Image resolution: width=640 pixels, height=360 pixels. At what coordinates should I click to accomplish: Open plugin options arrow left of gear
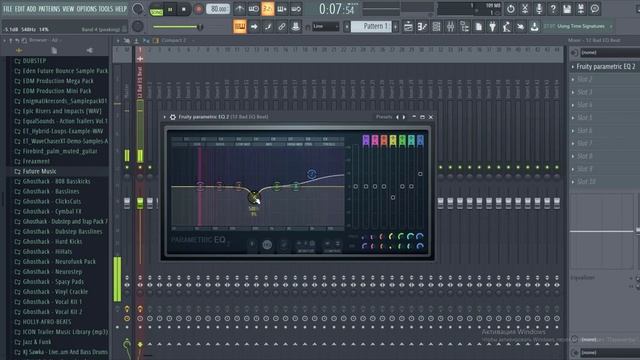[165, 117]
